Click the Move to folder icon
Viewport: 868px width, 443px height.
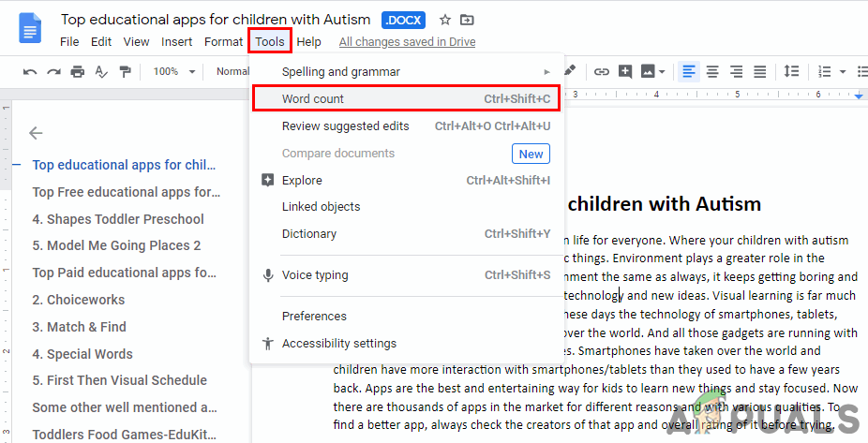[x=467, y=20]
